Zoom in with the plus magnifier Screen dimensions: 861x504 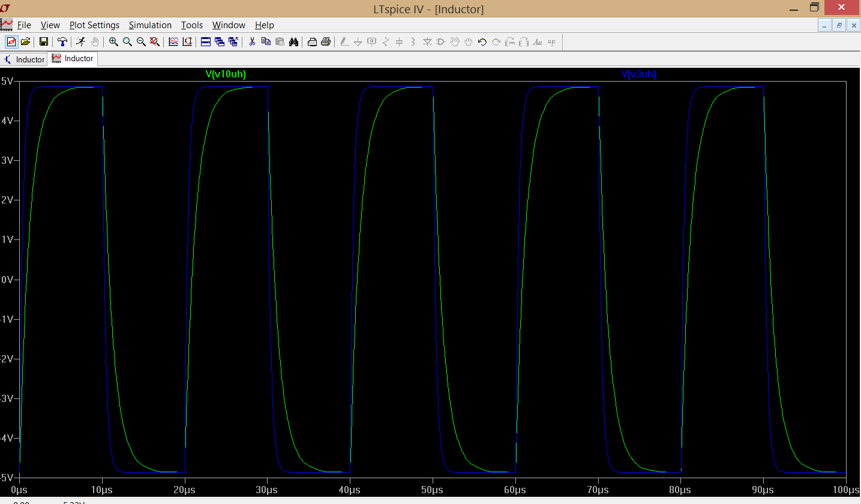click(113, 41)
